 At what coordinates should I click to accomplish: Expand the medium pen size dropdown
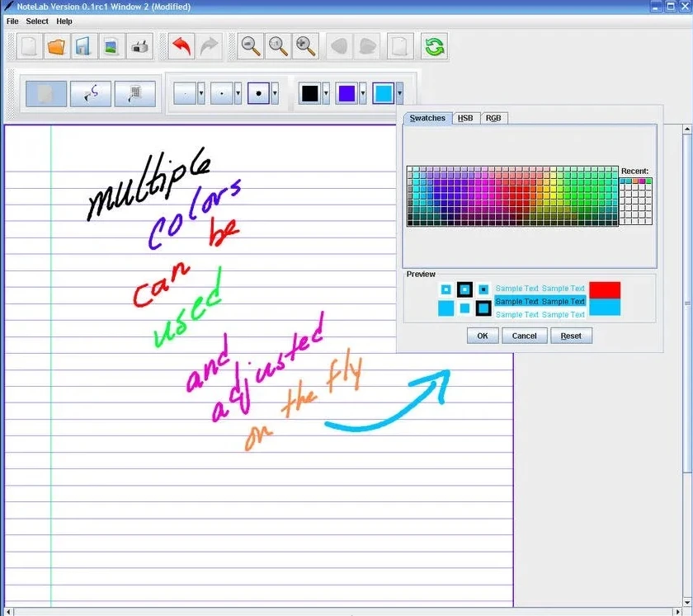238,93
